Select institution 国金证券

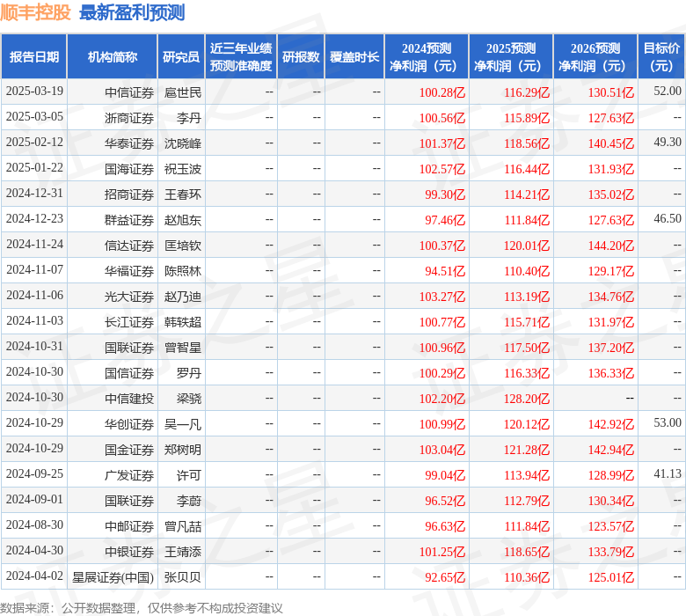coord(129,450)
